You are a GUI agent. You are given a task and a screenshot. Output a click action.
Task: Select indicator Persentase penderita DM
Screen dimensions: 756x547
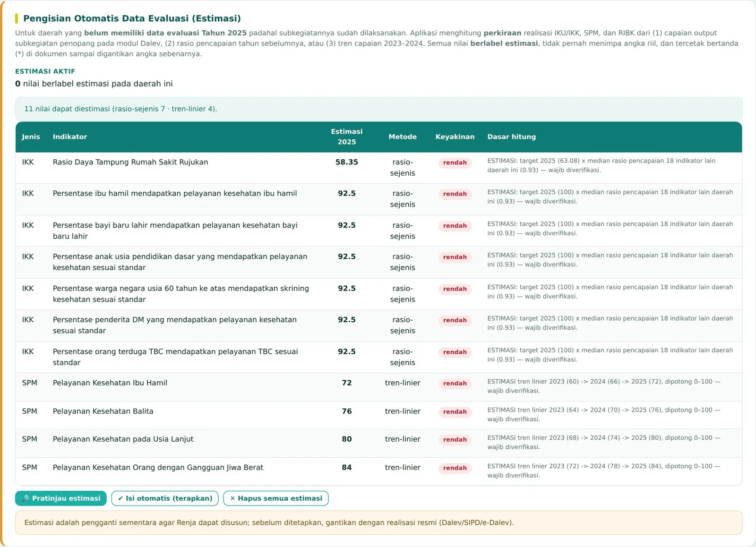[x=175, y=325]
